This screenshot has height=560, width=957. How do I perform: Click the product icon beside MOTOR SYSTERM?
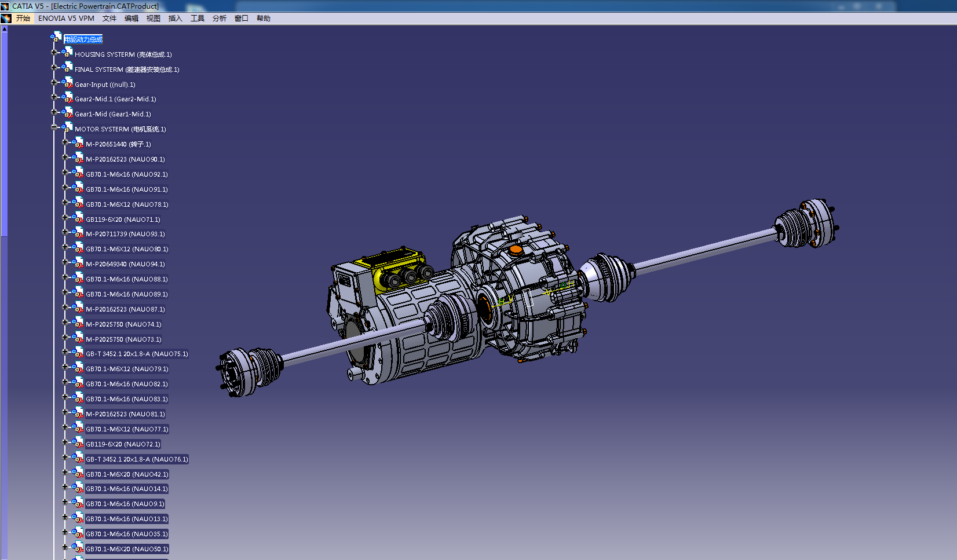pyautogui.click(x=67, y=127)
